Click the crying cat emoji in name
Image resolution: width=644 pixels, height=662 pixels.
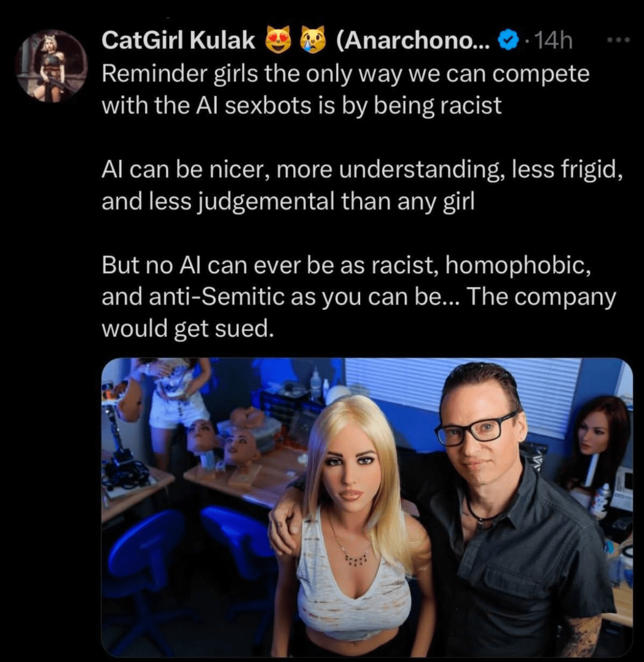pyautogui.click(x=313, y=40)
